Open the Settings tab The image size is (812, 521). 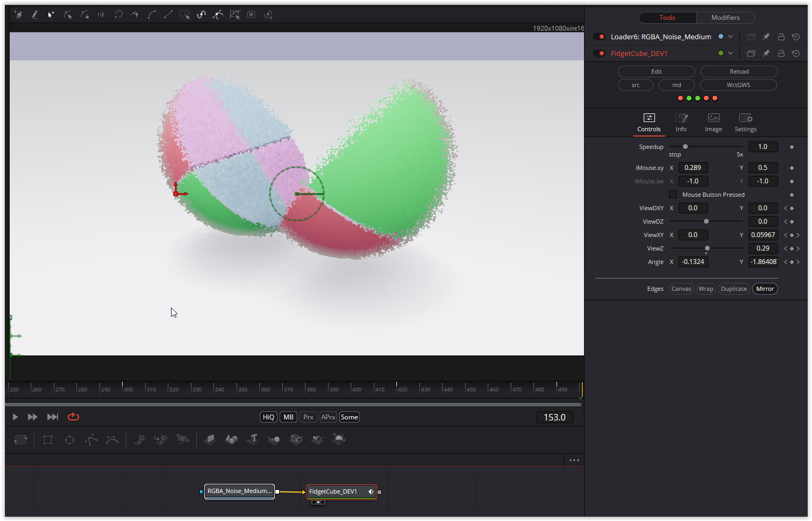click(746, 123)
